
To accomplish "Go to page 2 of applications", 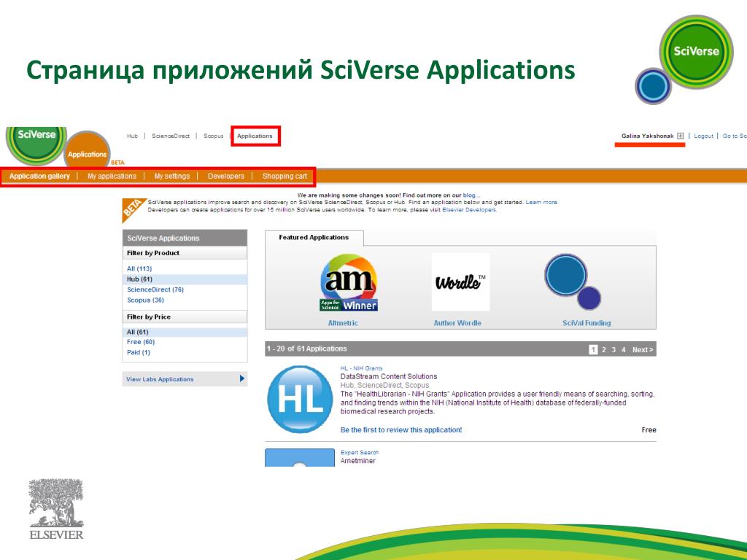I will pos(603,349).
